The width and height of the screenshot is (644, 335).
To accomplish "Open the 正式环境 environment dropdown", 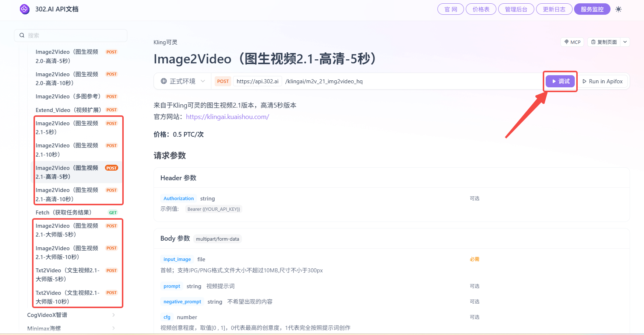I will pos(183,81).
